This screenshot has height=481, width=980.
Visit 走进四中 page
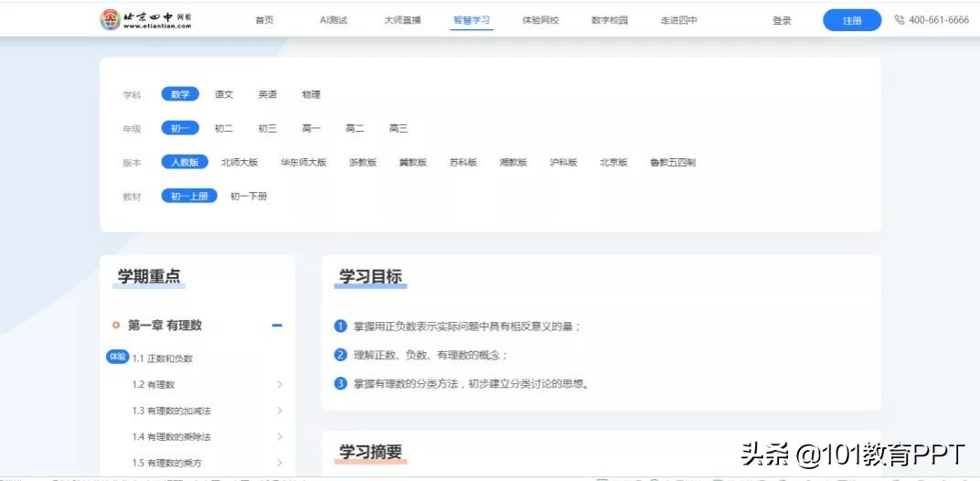(678, 20)
